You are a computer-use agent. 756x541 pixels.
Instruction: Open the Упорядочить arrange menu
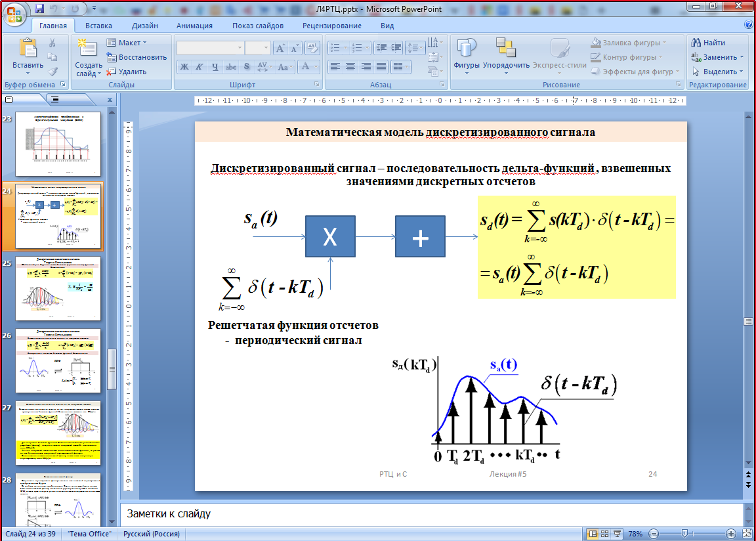pos(506,56)
